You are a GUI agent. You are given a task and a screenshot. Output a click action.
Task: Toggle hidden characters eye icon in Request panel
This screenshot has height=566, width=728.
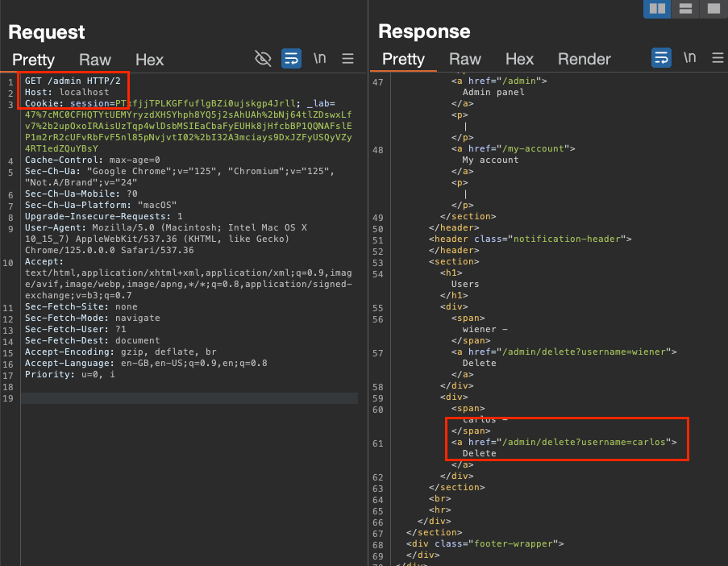[x=263, y=58]
